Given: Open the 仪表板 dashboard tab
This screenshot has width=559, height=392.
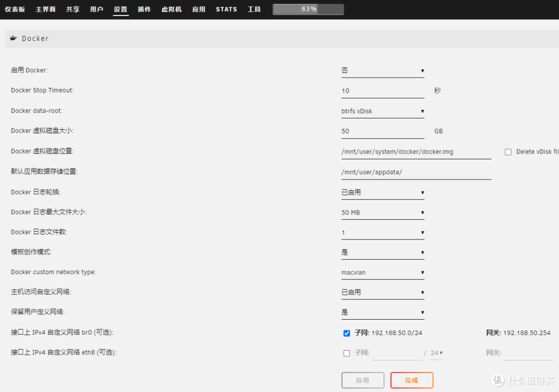Looking at the screenshot, I should [x=15, y=9].
